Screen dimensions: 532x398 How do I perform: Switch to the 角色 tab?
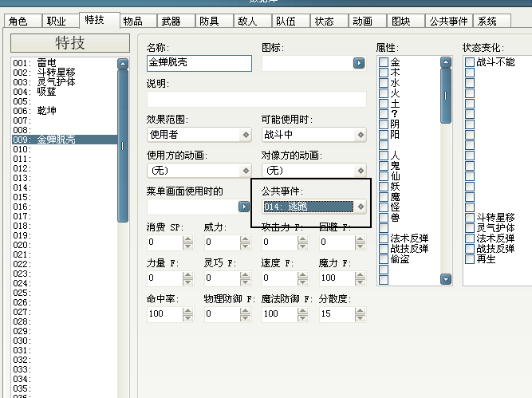pyautogui.click(x=22, y=21)
